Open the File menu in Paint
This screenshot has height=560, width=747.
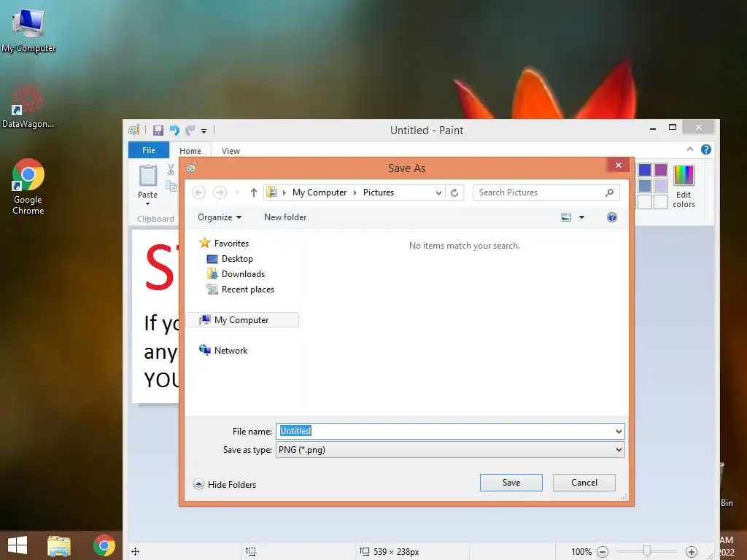click(x=149, y=150)
